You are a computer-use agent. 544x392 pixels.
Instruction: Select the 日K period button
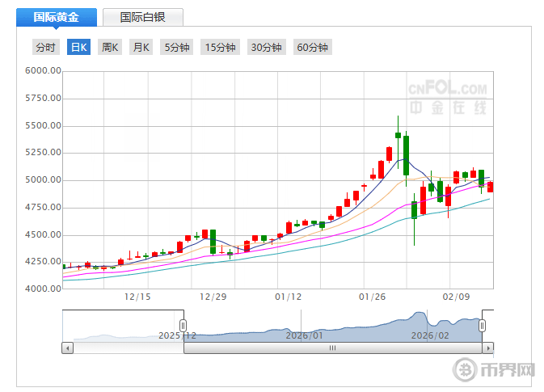[x=78, y=48]
